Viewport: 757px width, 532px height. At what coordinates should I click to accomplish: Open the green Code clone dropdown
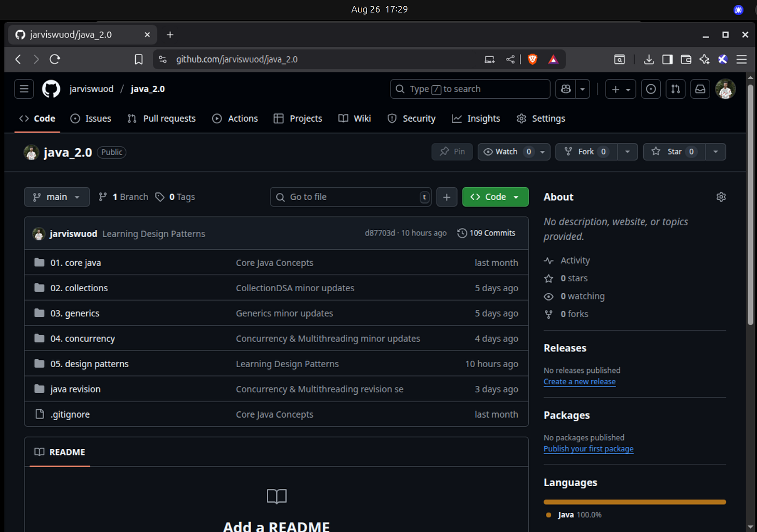(x=495, y=197)
